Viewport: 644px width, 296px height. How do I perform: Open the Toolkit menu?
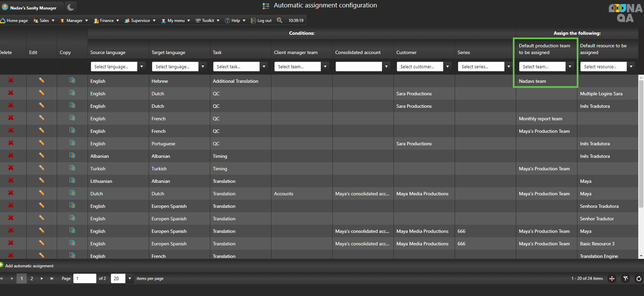(208, 21)
